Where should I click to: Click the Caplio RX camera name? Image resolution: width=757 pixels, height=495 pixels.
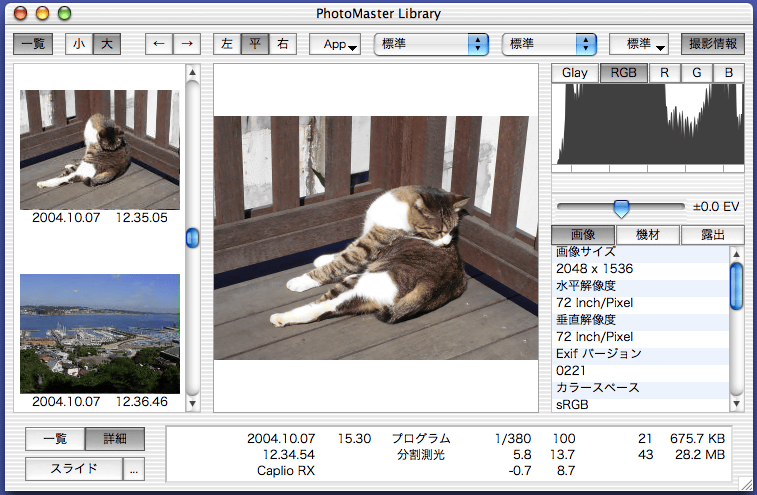[x=286, y=471]
